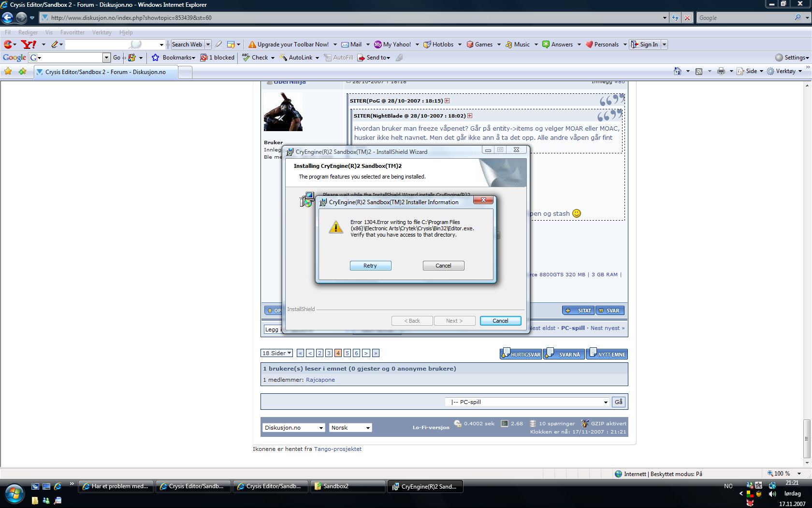The height and width of the screenshot is (508, 812).
Task: Click the Games dice toolbar icon
Action: pyautogui.click(x=470, y=45)
